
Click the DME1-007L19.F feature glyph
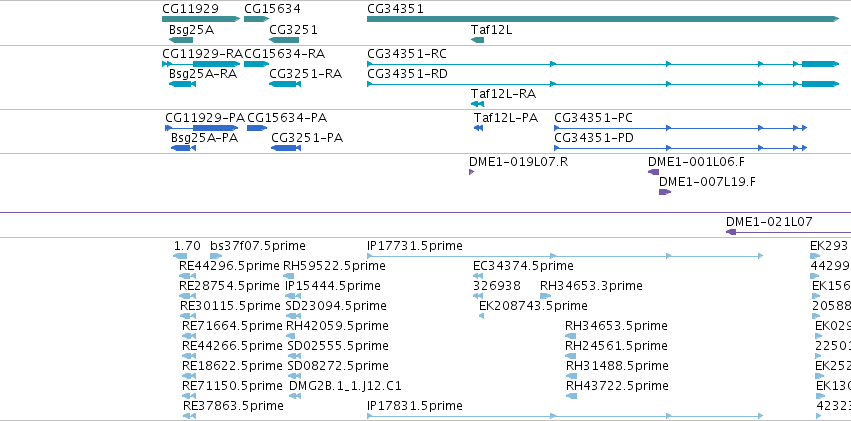click(665, 192)
